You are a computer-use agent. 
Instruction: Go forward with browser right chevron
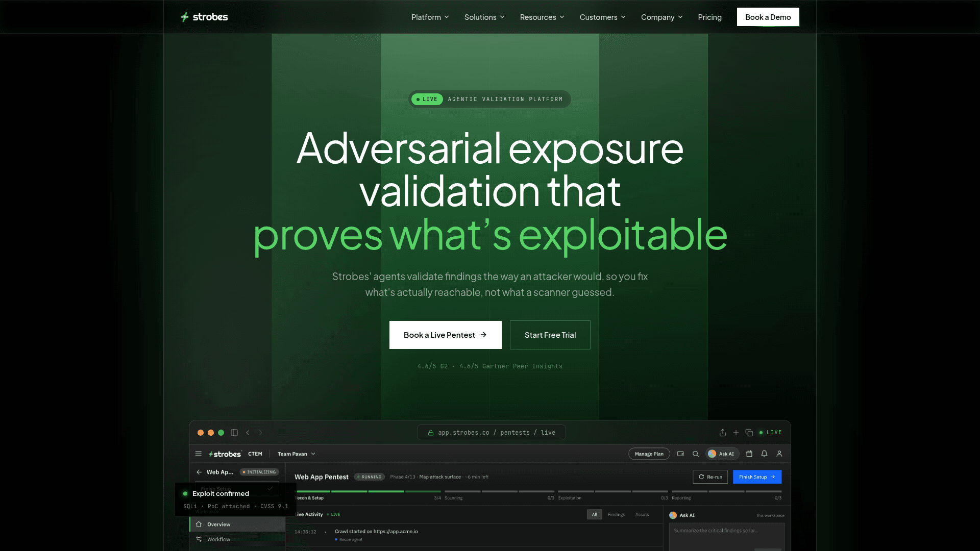pos(261,433)
